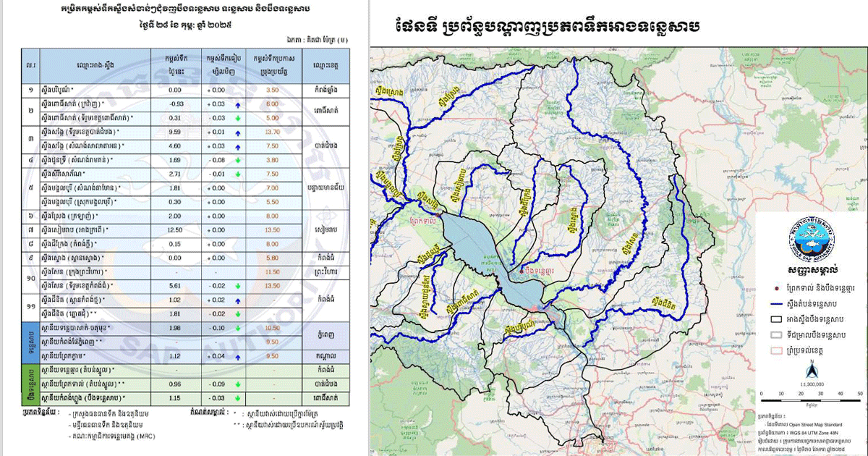
Task: Click green down arrow in the 1.15 row
Action: click(x=237, y=398)
